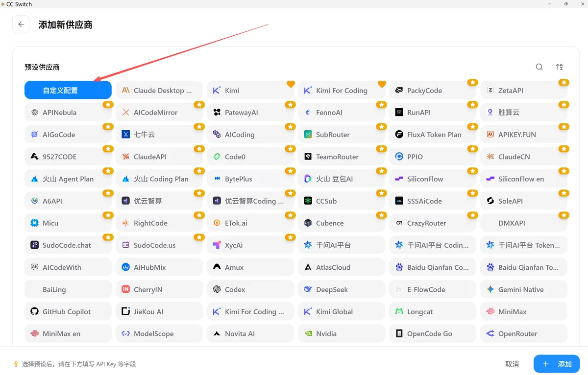Pick the TeamoRouter preset
Screen dimensions: 588x375
(342, 157)
